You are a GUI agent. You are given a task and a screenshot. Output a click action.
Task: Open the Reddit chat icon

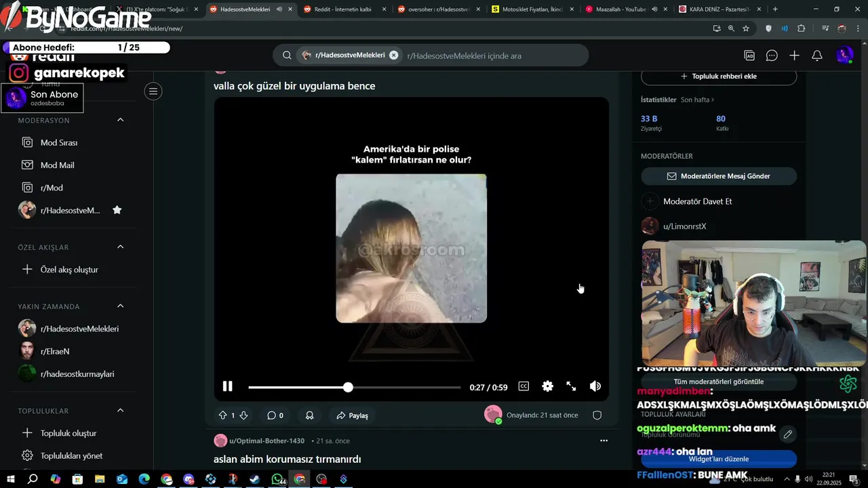point(772,56)
